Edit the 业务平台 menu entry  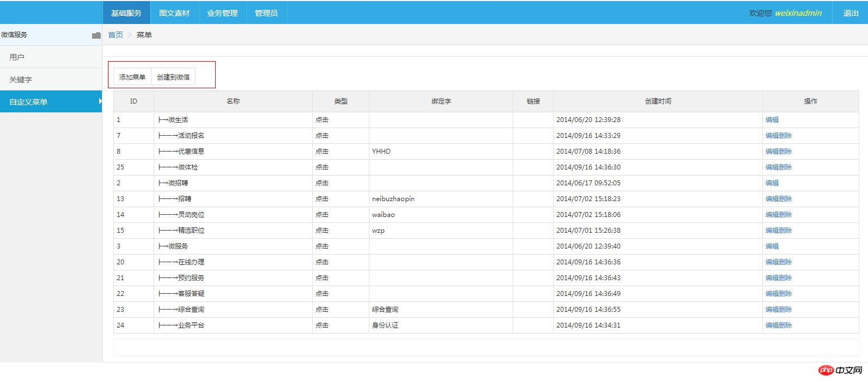(x=772, y=325)
